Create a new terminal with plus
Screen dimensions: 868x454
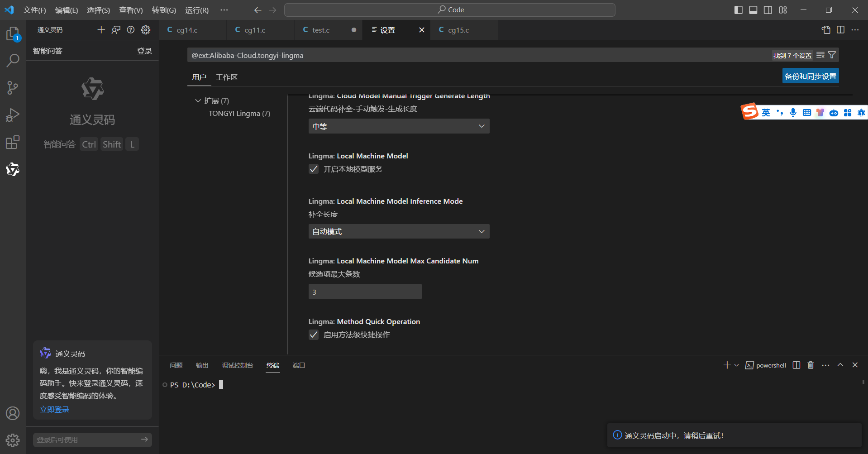727,365
